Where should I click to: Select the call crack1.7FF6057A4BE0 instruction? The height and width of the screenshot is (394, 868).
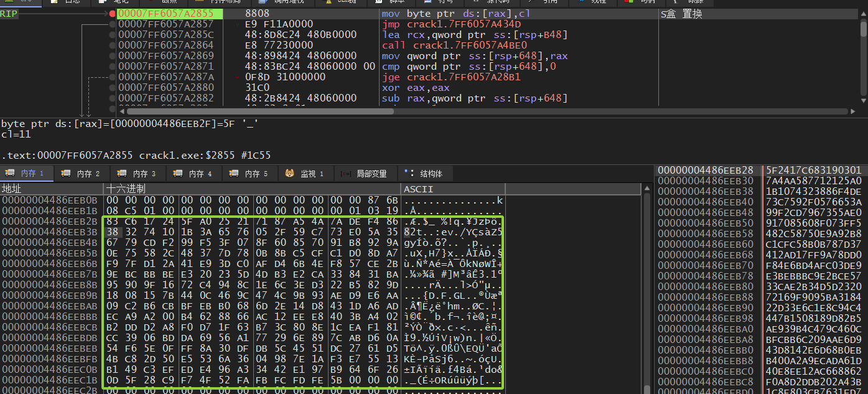(x=454, y=45)
